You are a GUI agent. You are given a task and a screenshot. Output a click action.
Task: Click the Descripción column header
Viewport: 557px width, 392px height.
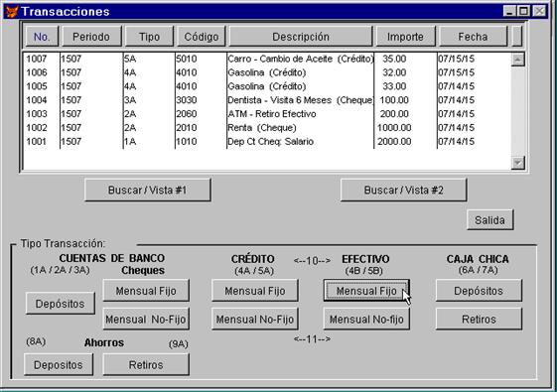(x=301, y=37)
